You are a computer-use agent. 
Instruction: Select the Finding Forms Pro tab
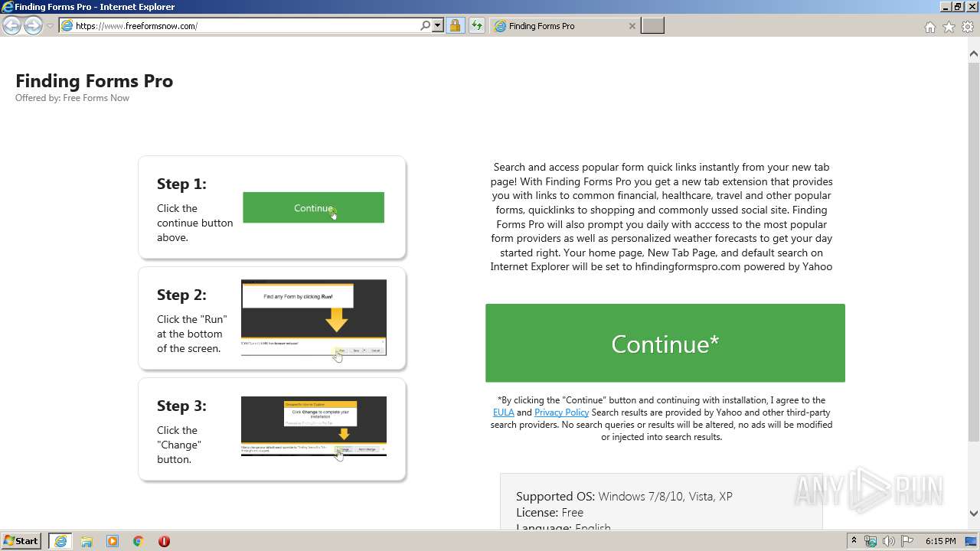(564, 25)
